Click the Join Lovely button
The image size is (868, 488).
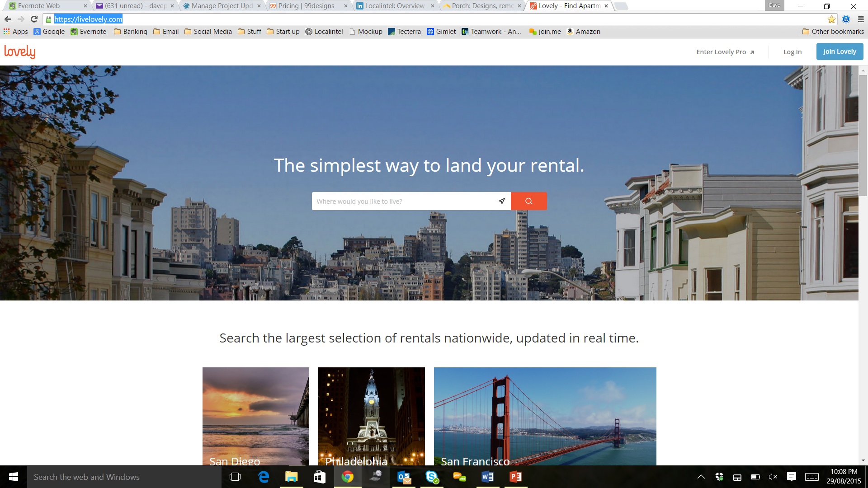pos(840,52)
